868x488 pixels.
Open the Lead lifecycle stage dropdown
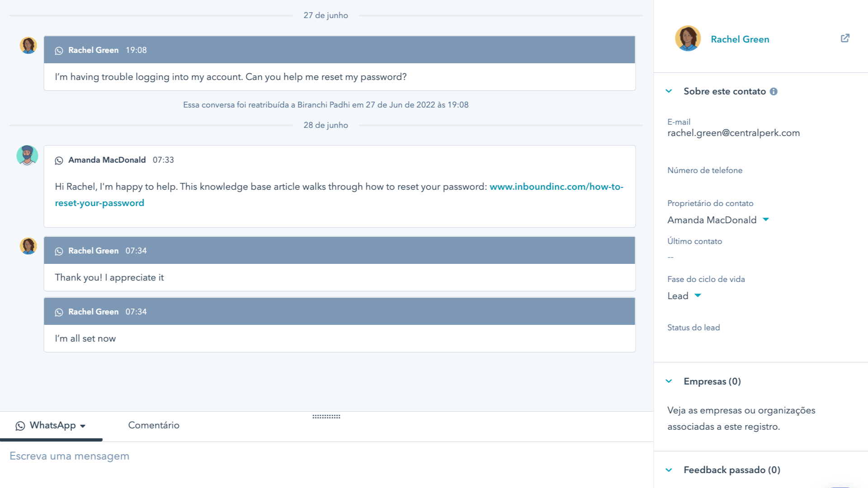[698, 296]
